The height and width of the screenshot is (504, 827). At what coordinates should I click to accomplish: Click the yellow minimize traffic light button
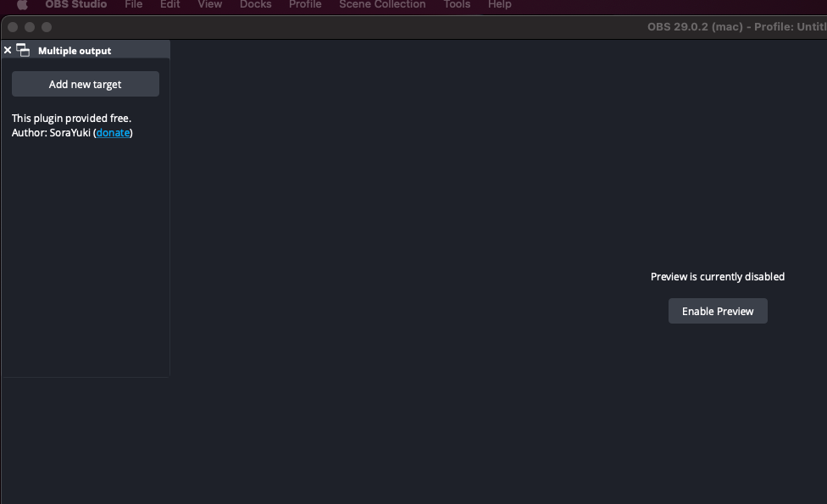click(x=30, y=26)
